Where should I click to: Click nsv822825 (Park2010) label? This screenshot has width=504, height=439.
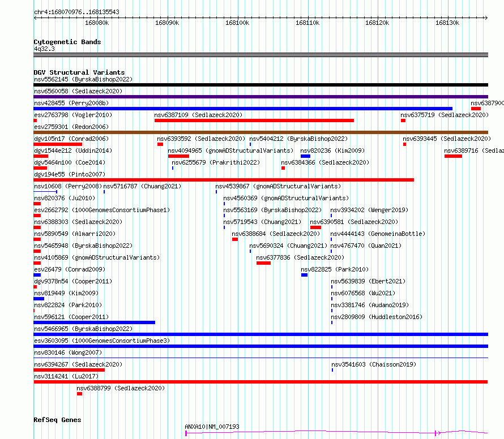tap(335, 269)
